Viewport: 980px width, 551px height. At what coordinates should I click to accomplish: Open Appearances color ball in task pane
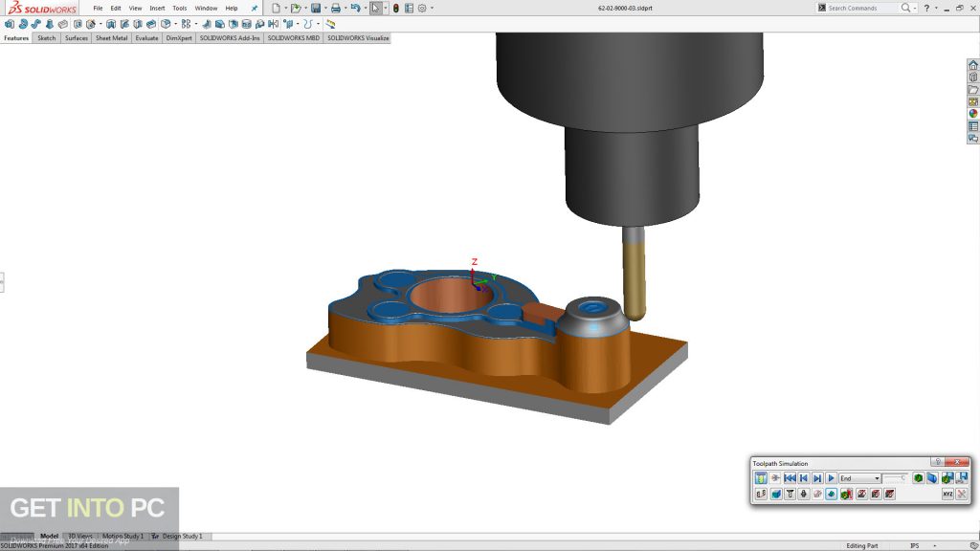[x=973, y=114]
